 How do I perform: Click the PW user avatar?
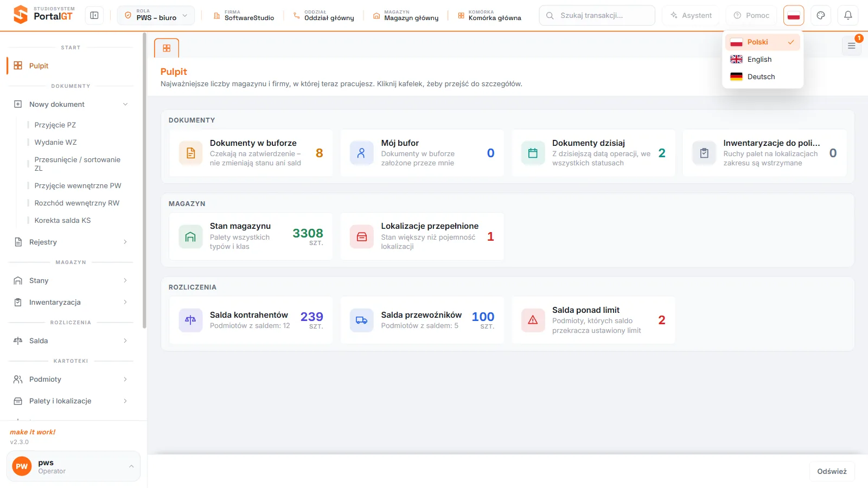point(22,466)
